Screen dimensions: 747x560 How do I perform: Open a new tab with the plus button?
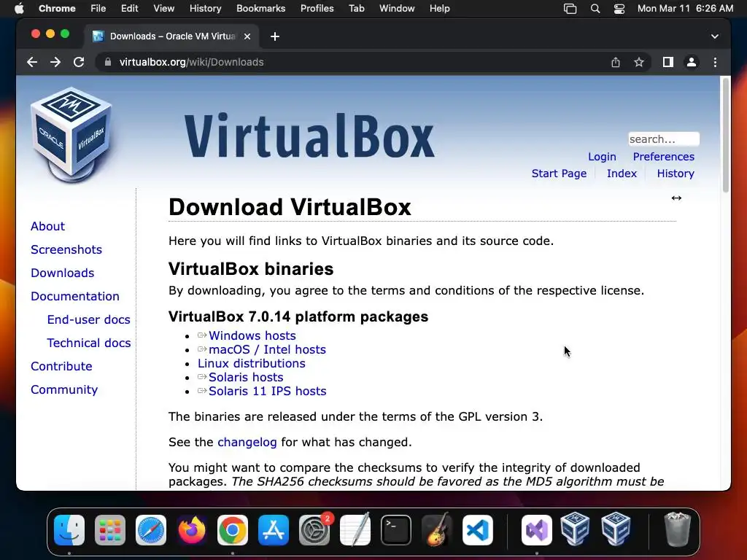[x=275, y=36]
